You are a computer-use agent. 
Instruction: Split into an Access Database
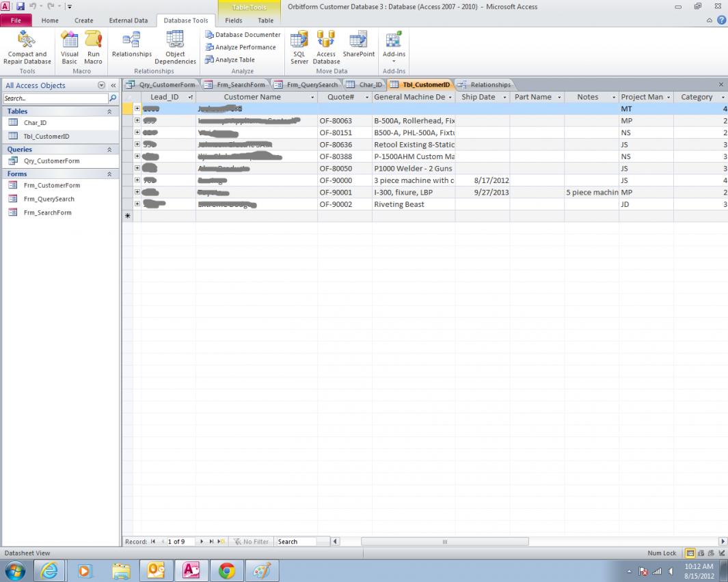click(326, 47)
